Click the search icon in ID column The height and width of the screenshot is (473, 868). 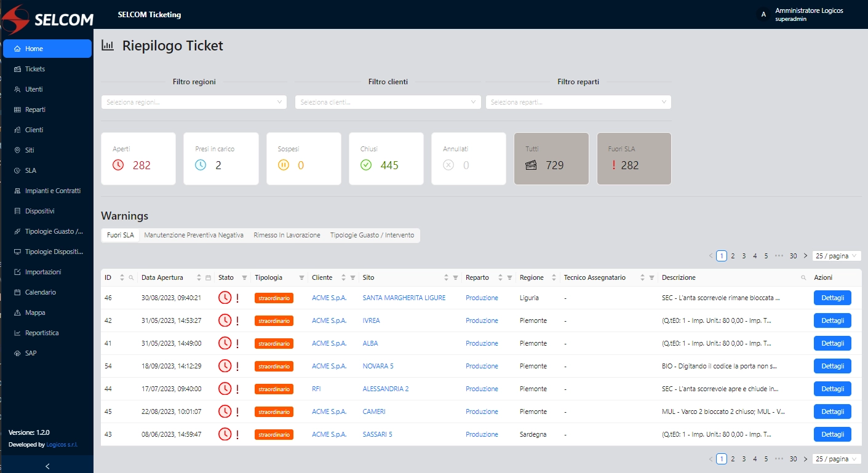click(x=131, y=278)
